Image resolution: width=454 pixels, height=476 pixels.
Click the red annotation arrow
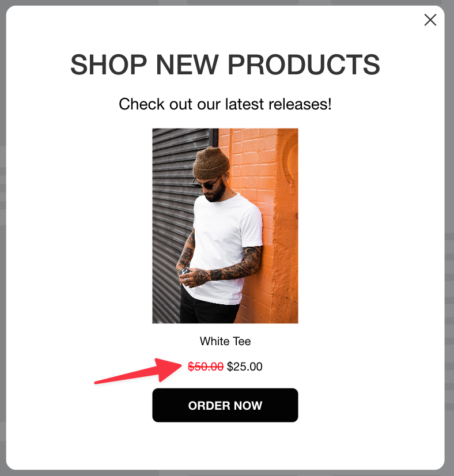138,371
